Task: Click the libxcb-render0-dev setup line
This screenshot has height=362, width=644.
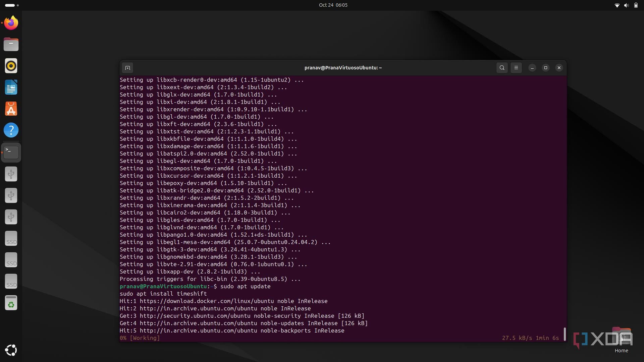Action: (212, 80)
